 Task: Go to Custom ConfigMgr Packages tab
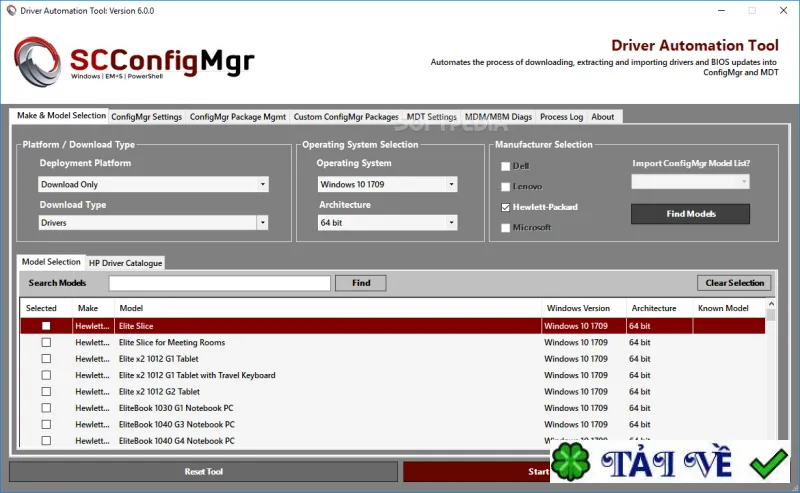point(346,117)
